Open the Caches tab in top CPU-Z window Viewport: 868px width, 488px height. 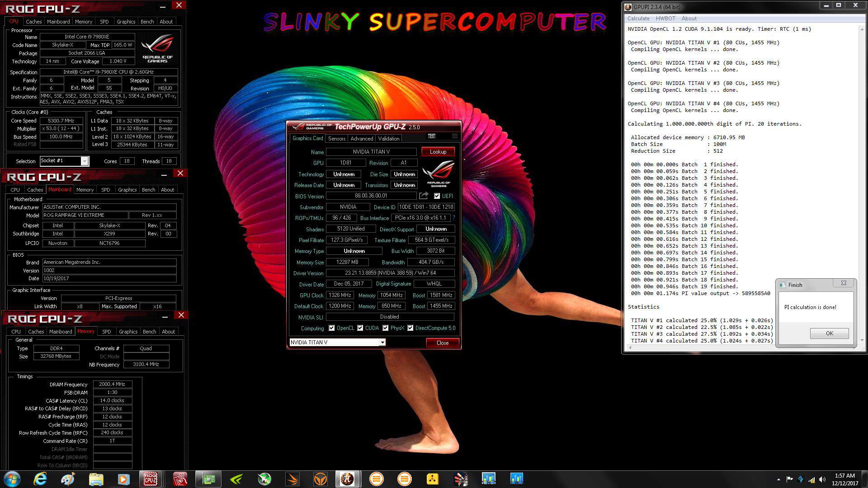[x=33, y=22]
